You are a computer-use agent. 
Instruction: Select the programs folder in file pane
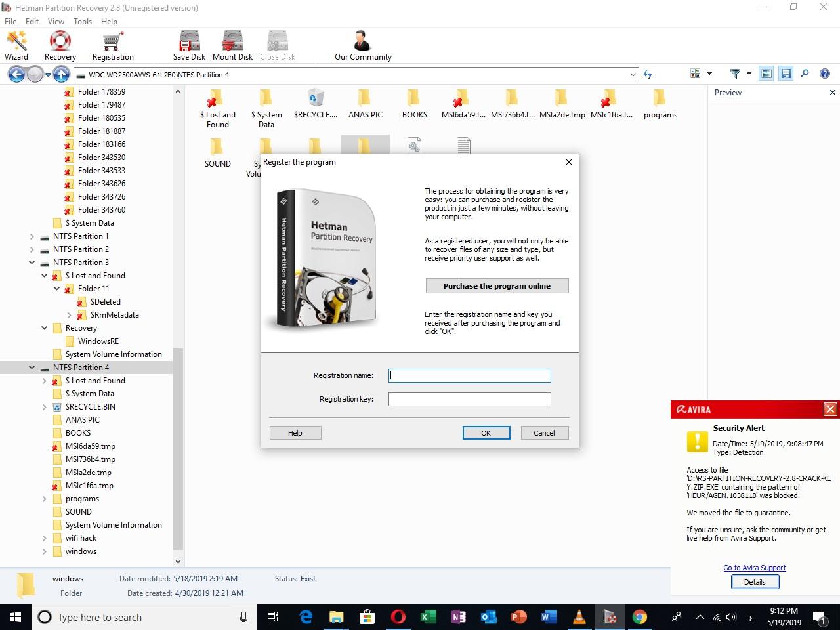[660, 98]
